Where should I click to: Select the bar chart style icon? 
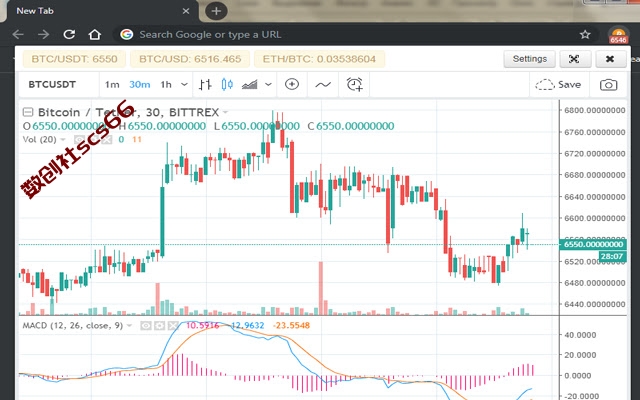point(205,84)
